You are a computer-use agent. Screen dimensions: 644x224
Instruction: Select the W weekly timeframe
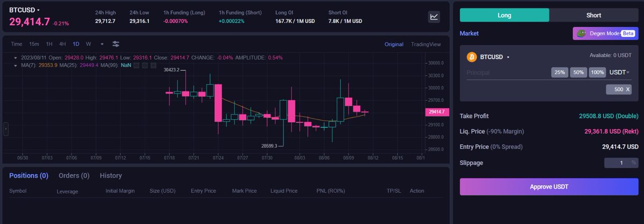coord(88,44)
